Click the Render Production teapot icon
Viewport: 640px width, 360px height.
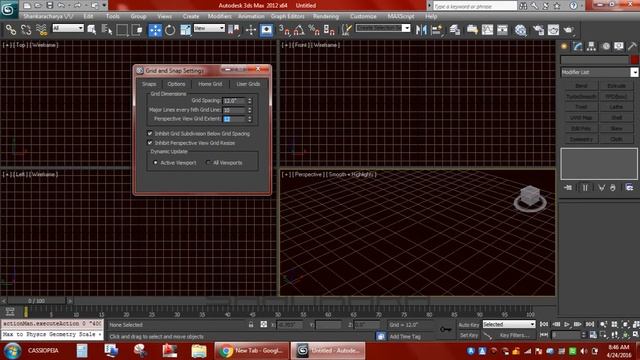pyautogui.click(x=569, y=30)
